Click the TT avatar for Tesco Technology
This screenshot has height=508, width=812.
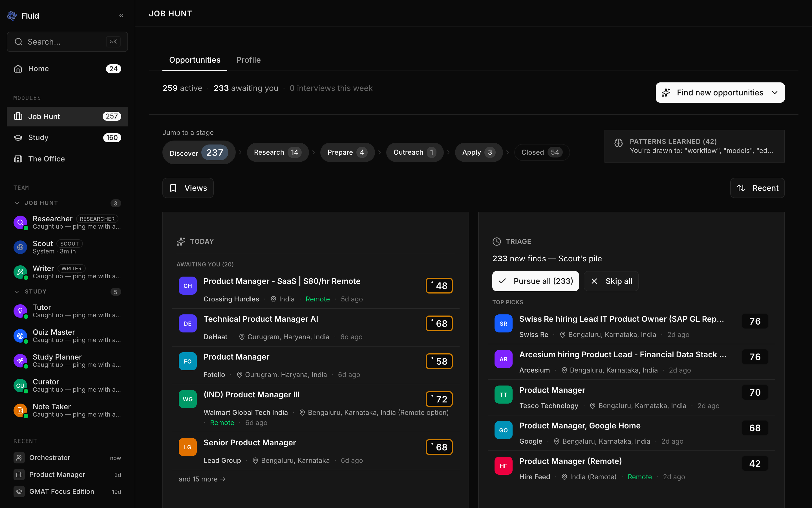pyautogui.click(x=503, y=395)
